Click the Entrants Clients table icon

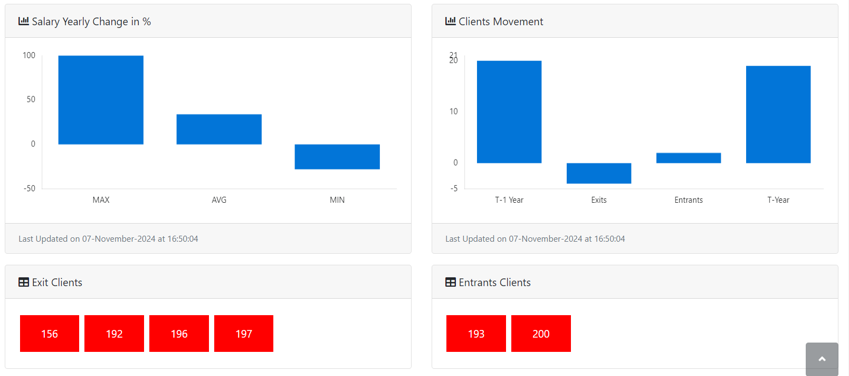450,282
